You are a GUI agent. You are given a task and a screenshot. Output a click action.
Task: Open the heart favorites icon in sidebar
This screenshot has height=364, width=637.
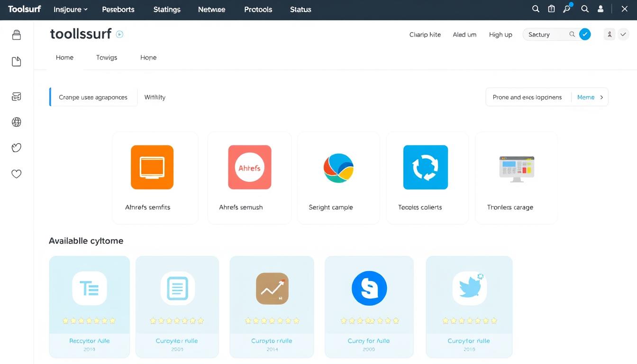[x=16, y=173]
